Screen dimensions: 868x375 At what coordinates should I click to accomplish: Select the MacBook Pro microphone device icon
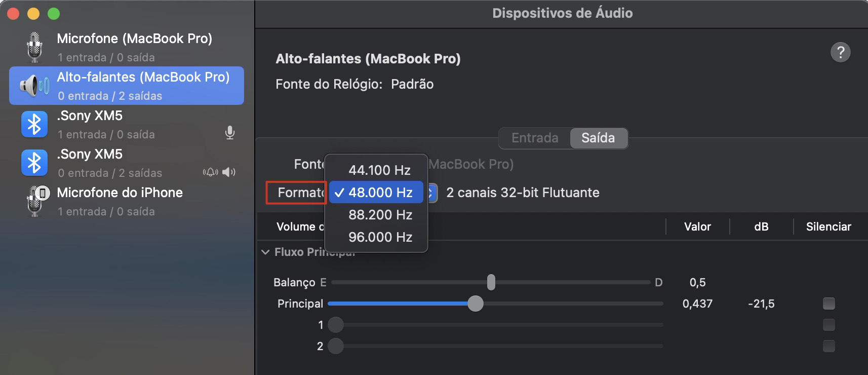34,46
